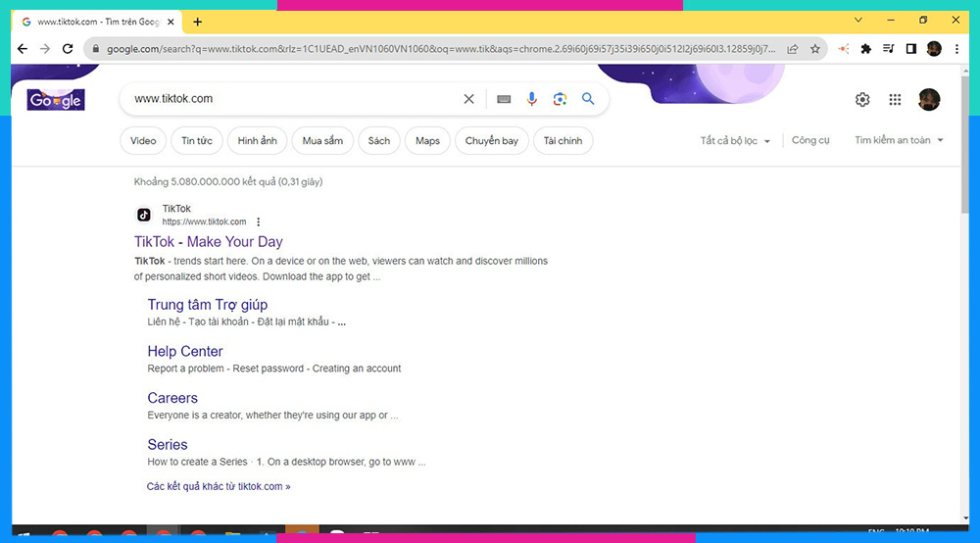Click the TikTok favicon in result
Image resolution: width=980 pixels, height=543 pixels.
[144, 215]
